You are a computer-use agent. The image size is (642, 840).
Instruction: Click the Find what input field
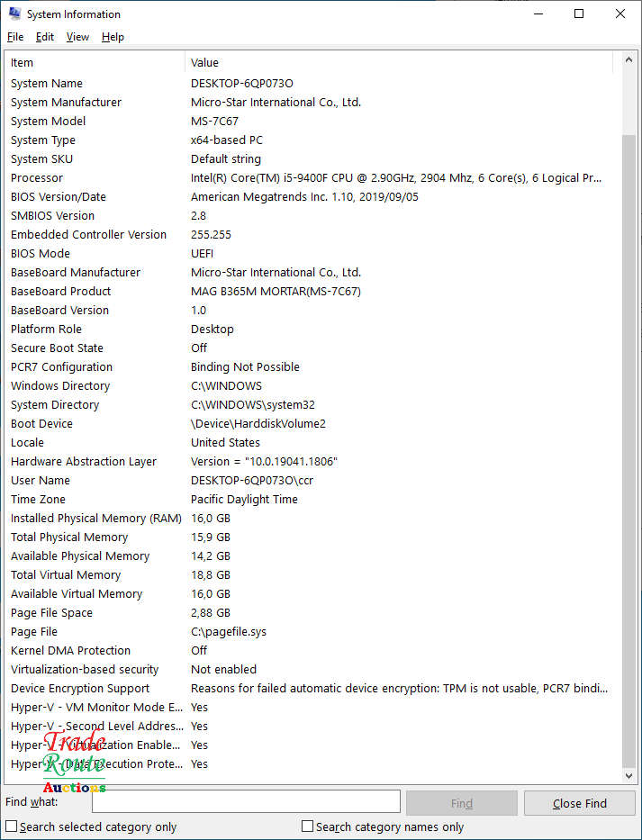pyautogui.click(x=246, y=801)
